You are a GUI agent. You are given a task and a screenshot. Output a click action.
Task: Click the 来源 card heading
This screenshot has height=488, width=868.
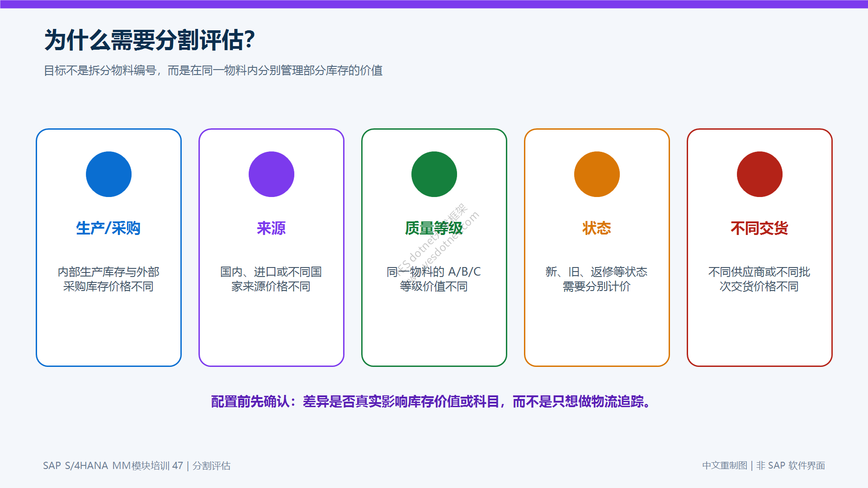point(271,228)
